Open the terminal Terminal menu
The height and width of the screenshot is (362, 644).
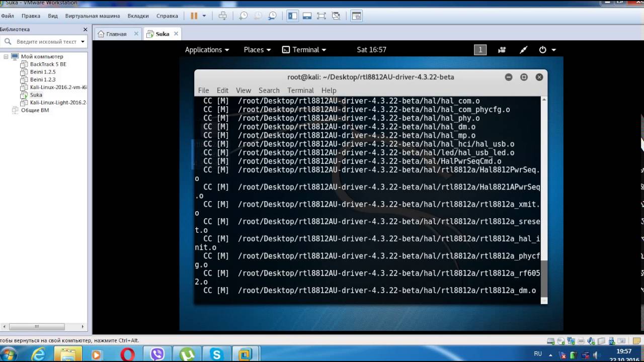coord(300,90)
